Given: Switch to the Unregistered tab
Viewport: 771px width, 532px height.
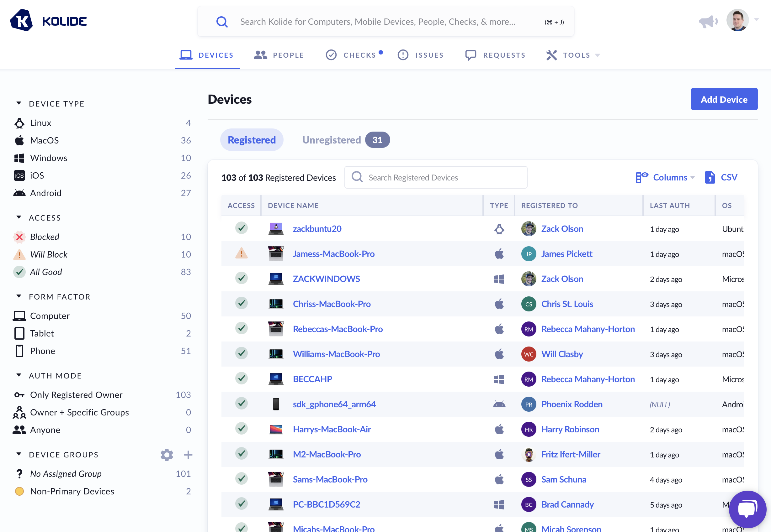Looking at the screenshot, I should (x=331, y=140).
